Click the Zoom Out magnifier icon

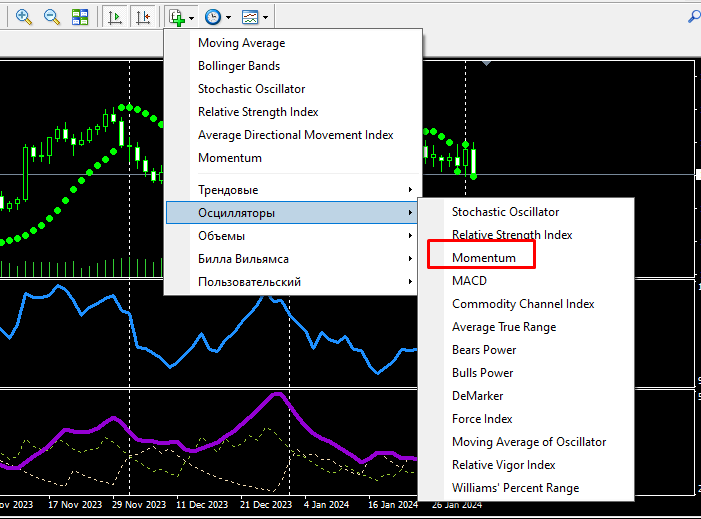[x=52, y=17]
